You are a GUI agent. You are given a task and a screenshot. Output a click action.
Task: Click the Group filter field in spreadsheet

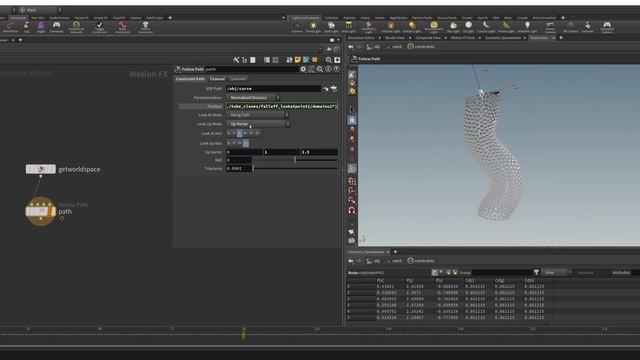click(x=502, y=273)
